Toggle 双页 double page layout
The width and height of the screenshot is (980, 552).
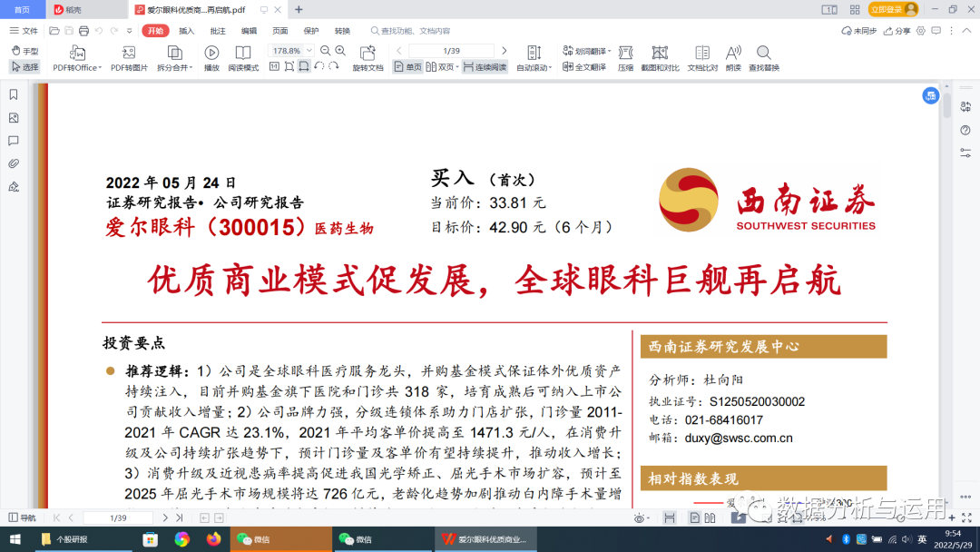click(443, 67)
